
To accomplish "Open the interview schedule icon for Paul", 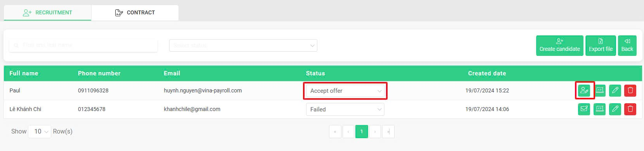I will (x=599, y=90).
